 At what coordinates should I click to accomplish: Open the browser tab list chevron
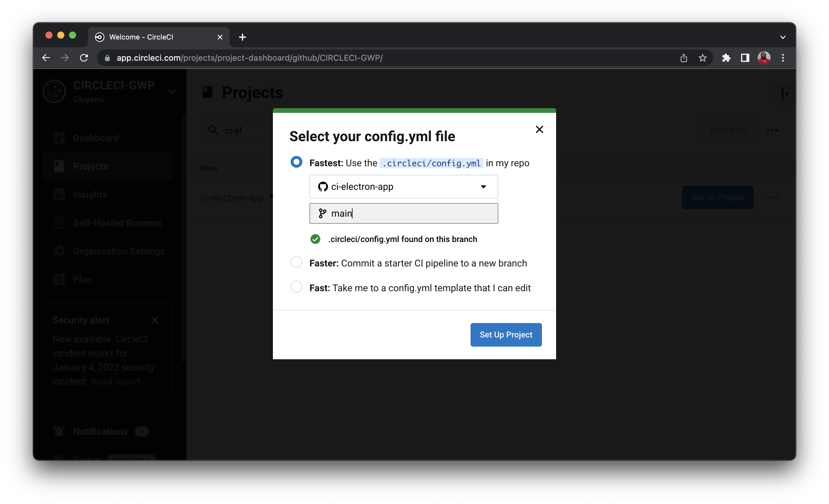pos(783,37)
